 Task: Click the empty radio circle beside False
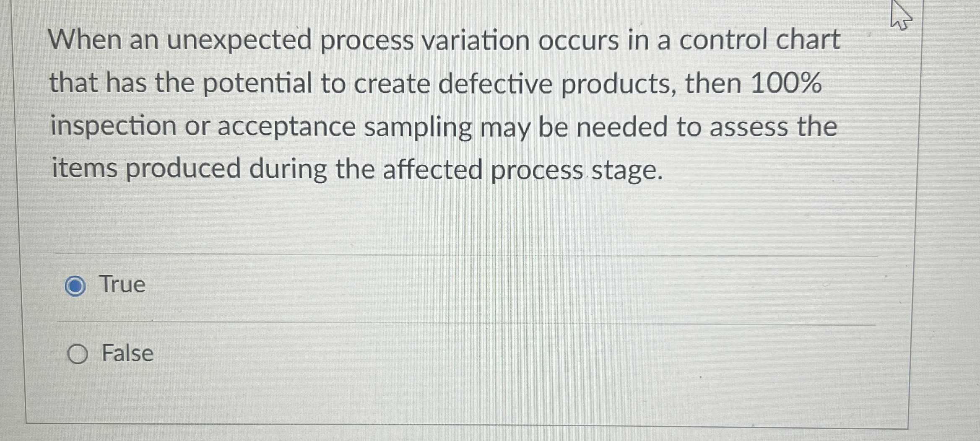(x=78, y=354)
